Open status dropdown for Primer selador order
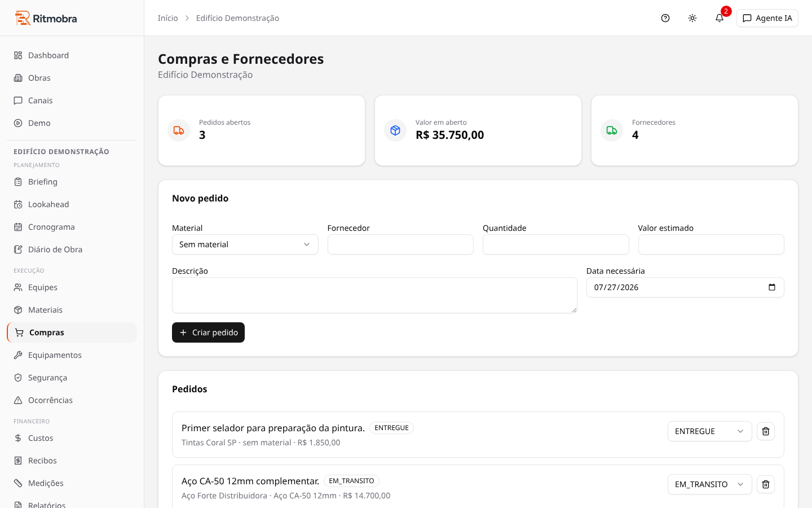Image resolution: width=812 pixels, height=508 pixels. pos(709,431)
